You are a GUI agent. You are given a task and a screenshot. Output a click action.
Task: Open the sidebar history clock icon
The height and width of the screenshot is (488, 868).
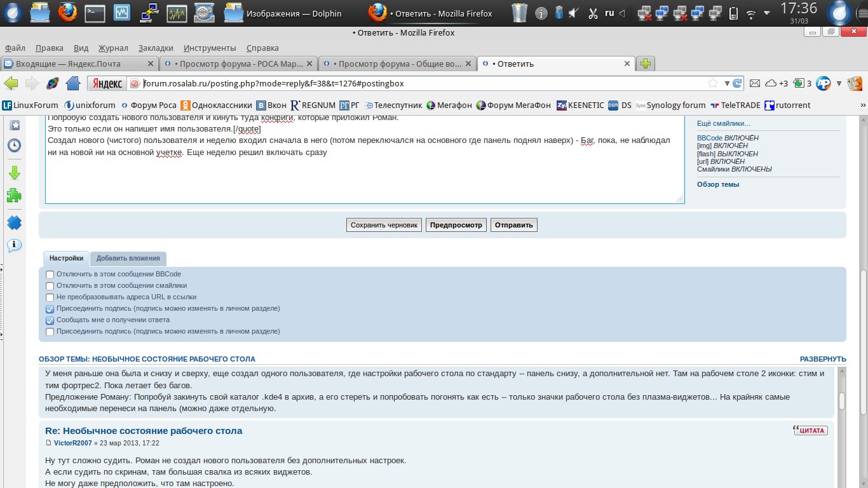point(14,146)
